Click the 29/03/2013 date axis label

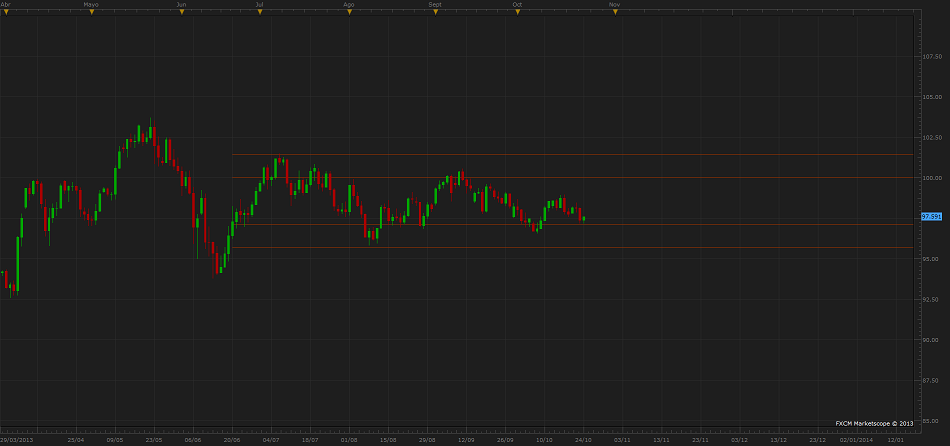point(17,439)
